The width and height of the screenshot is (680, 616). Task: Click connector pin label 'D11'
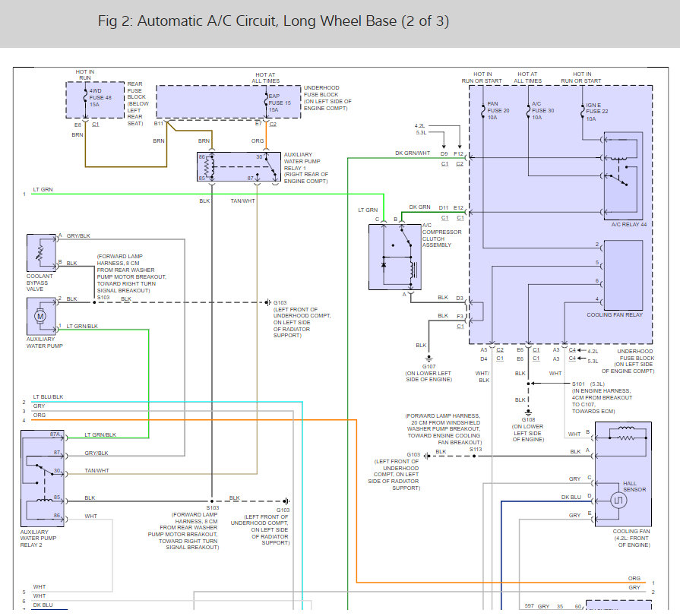[x=443, y=207]
